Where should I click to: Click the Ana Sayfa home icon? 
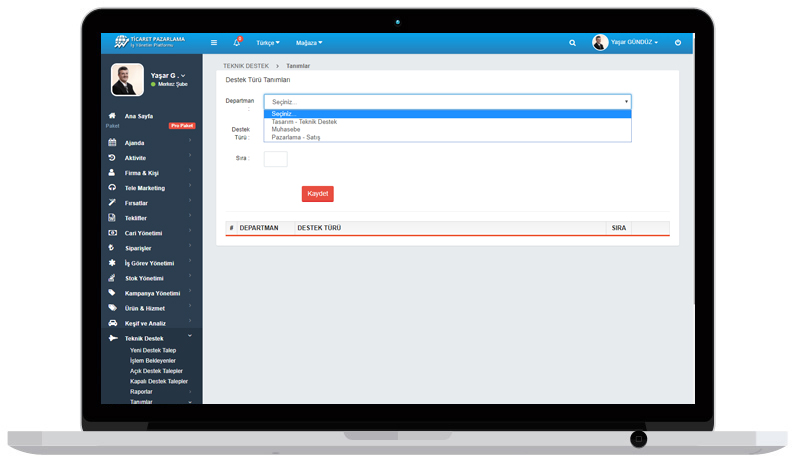pos(112,116)
